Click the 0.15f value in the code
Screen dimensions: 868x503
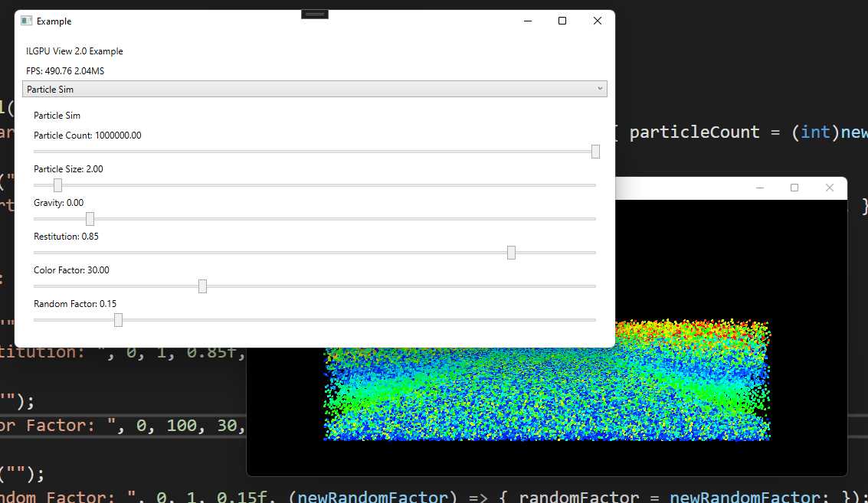click(241, 496)
